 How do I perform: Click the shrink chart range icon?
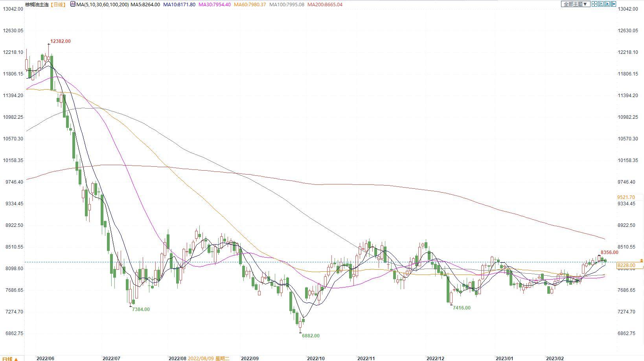[601, 4]
